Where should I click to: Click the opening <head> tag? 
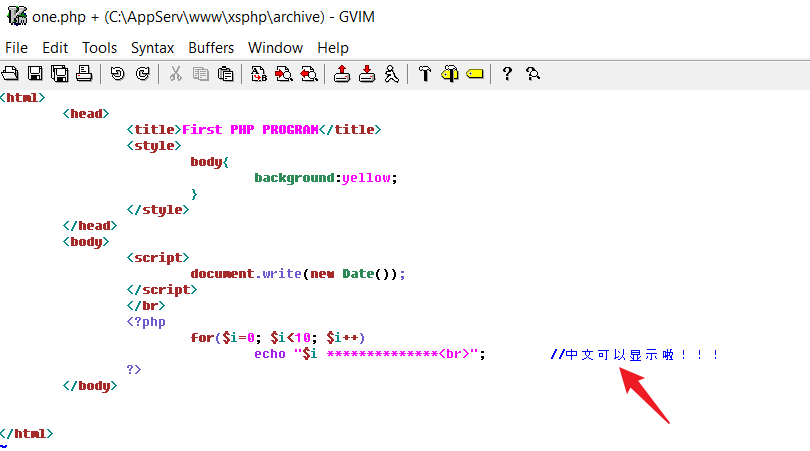(86, 114)
